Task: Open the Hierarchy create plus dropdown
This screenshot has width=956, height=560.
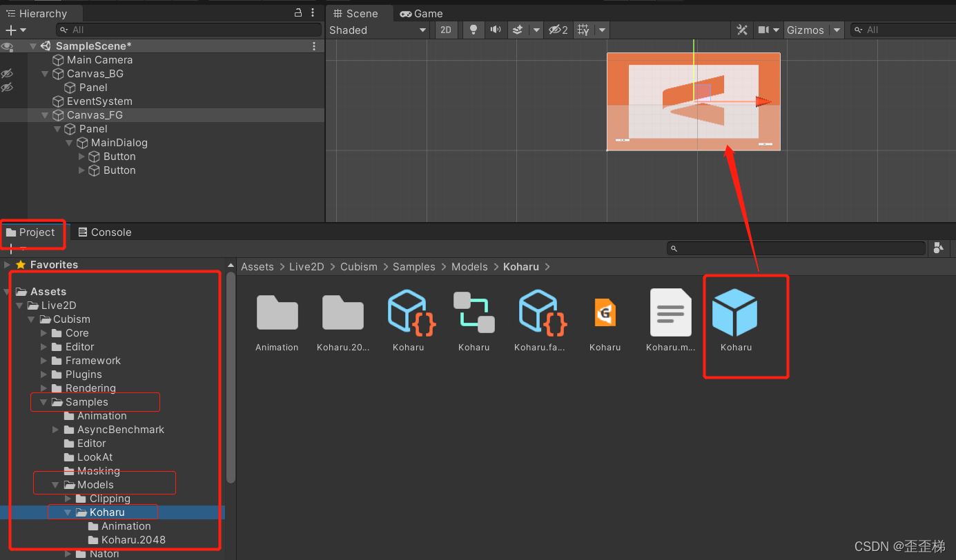Action: click(x=15, y=30)
